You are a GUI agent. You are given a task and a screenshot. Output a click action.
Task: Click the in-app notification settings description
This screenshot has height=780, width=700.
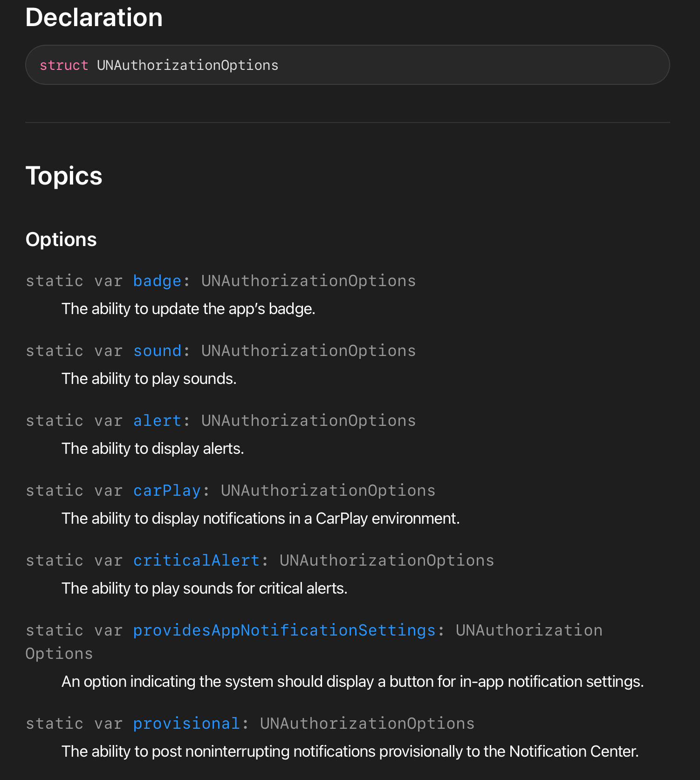352,682
